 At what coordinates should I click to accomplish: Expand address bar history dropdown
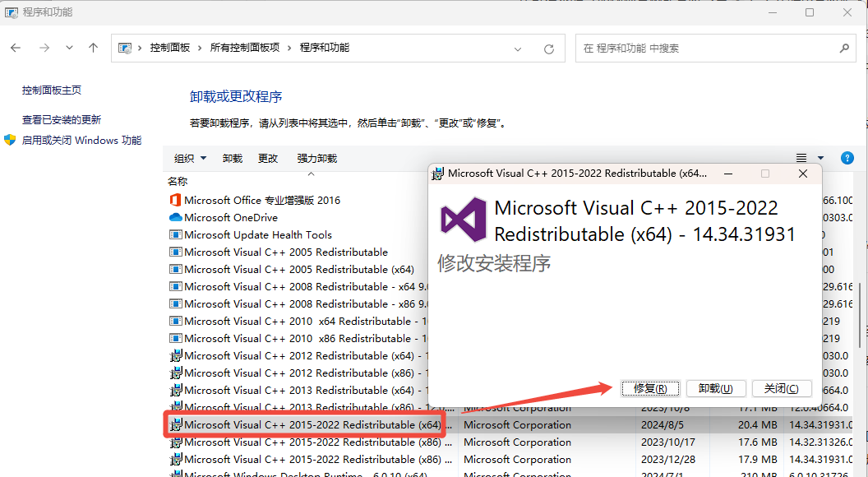click(518, 49)
